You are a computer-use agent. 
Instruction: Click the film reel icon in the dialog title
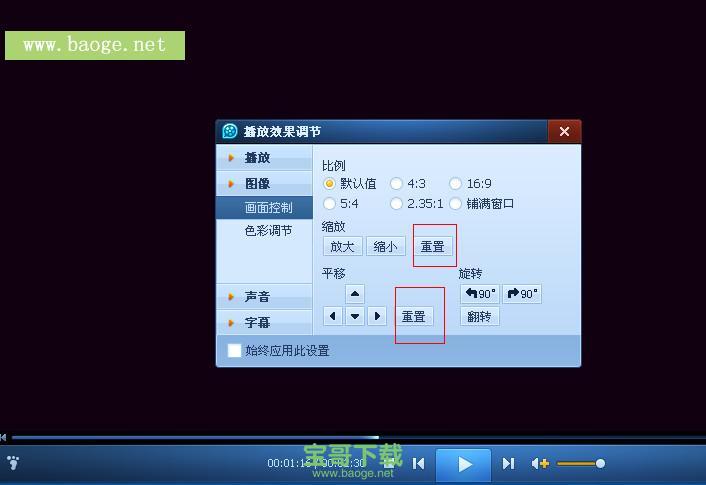pyautogui.click(x=230, y=131)
